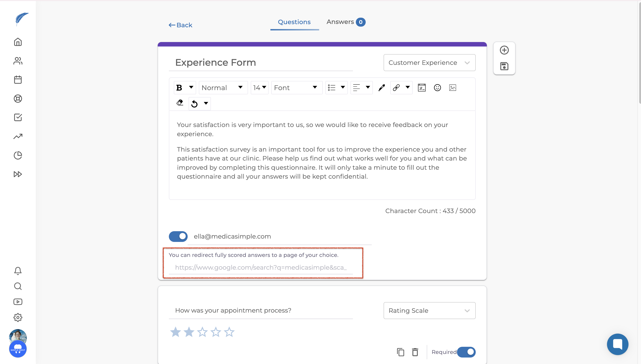
Task: Open the calendar icon in sidebar
Action: pos(18,80)
